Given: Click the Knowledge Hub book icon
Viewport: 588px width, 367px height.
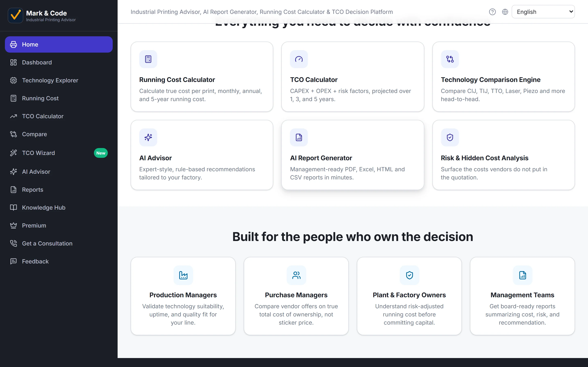Looking at the screenshot, I should (x=13, y=208).
